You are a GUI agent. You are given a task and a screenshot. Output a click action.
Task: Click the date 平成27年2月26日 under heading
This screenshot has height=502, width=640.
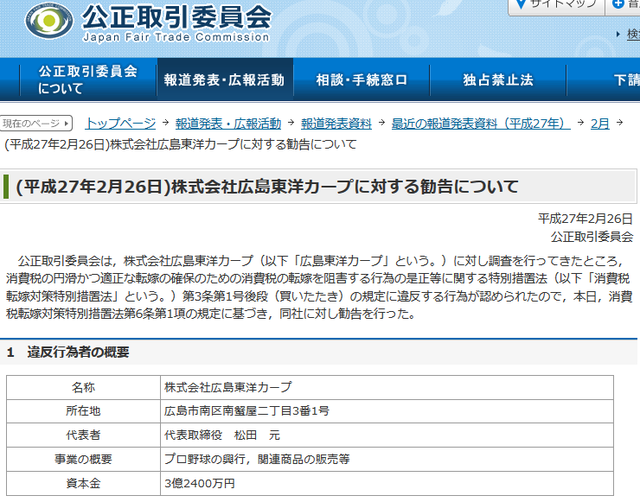(585, 219)
